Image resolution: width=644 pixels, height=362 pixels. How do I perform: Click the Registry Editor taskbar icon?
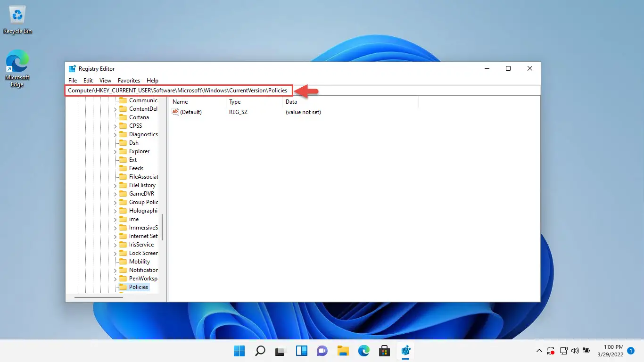405,351
